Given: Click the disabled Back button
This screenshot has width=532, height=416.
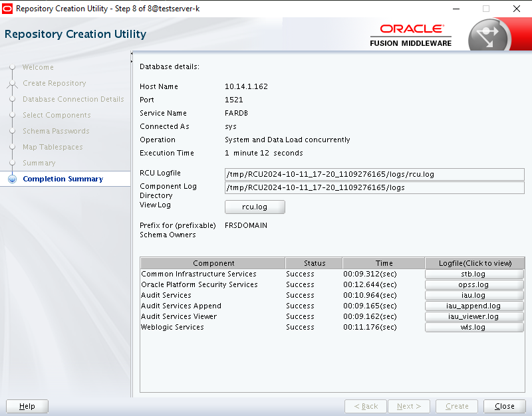Looking at the screenshot, I should coord(366,406).
